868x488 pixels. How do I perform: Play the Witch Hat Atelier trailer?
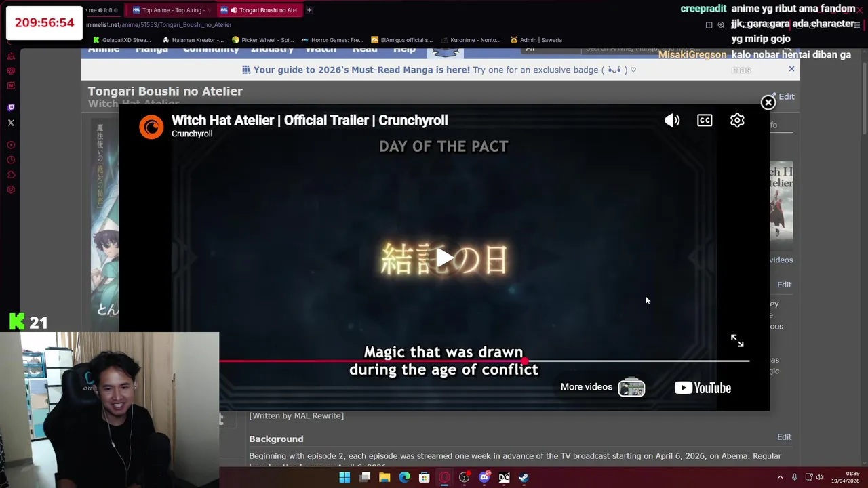[444, 258]
